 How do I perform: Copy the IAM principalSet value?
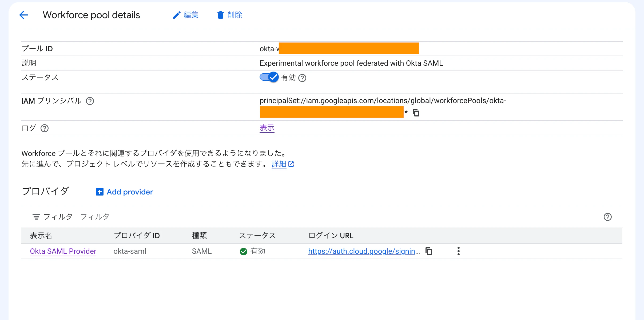pyautogui.click(x=416, y=113)
